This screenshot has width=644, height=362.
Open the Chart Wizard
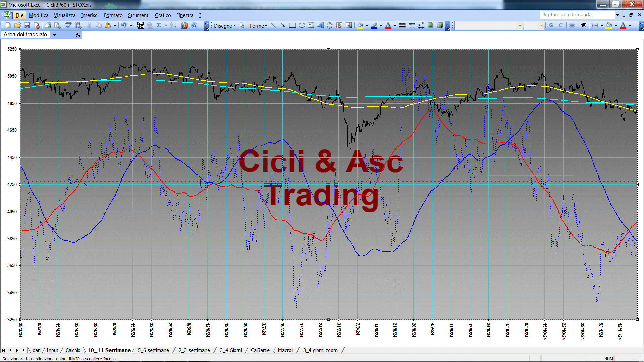coord(184,25)
